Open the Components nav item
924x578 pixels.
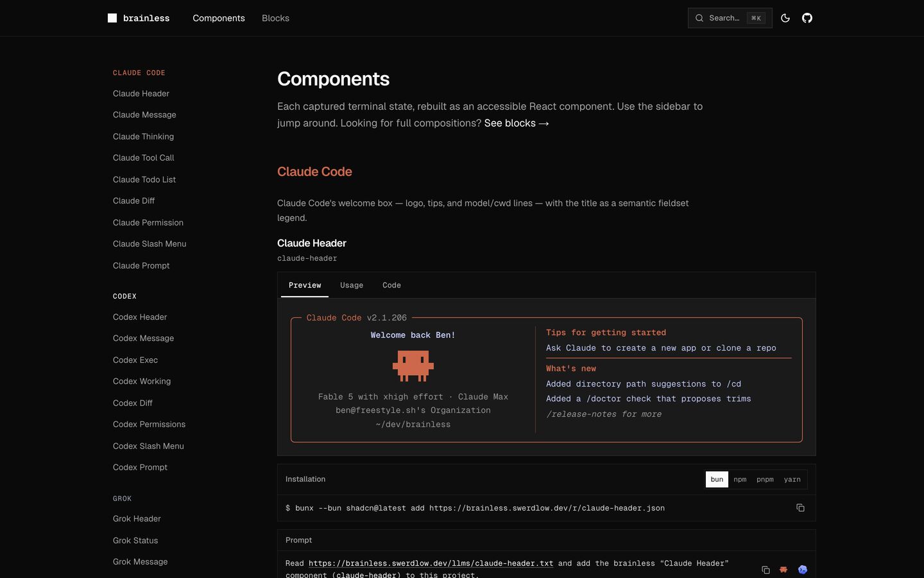tap(219, 18)
